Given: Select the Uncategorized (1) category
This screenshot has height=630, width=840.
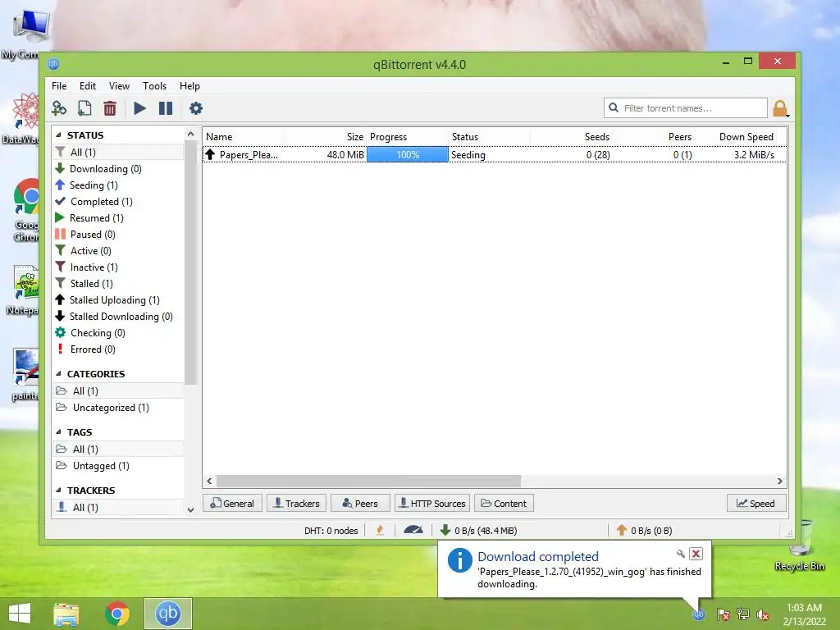Looking at the screenshot, I should (118, 408).
